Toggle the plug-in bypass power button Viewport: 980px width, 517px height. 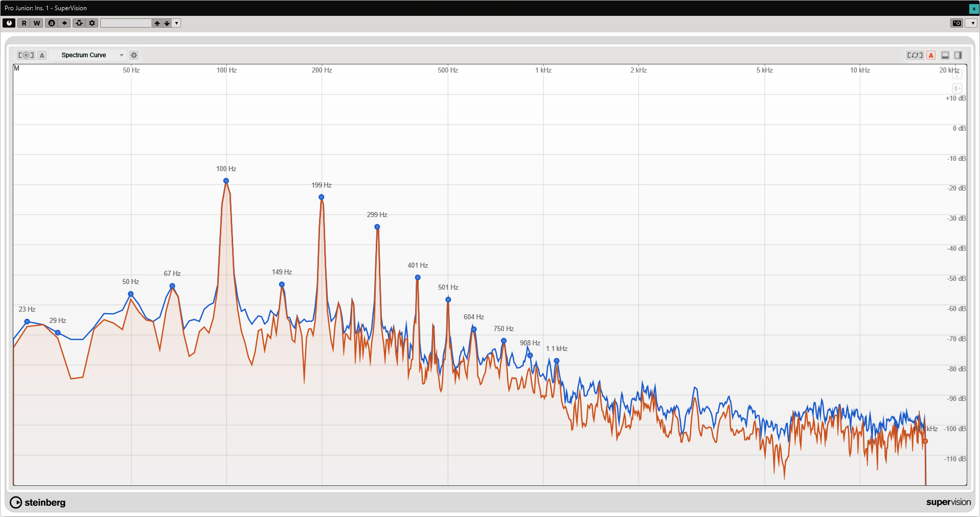pos(9,23)
